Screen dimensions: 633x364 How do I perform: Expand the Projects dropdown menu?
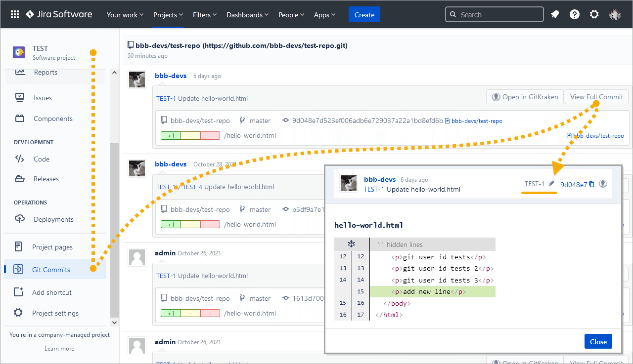pyautogui.click(x=168, y=15)
